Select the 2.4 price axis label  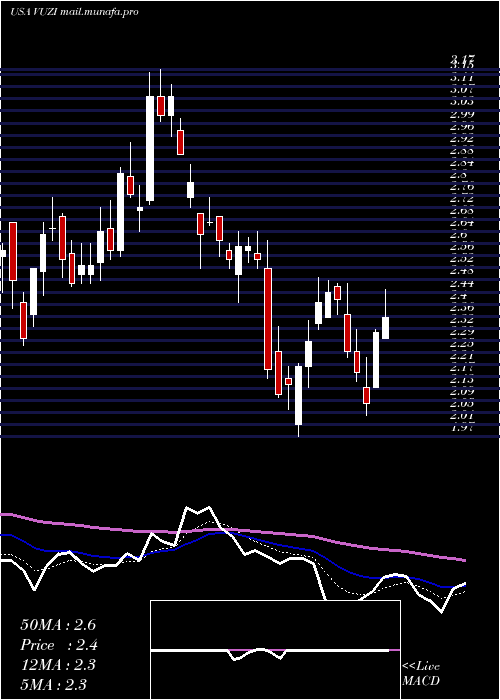point(459,296)
